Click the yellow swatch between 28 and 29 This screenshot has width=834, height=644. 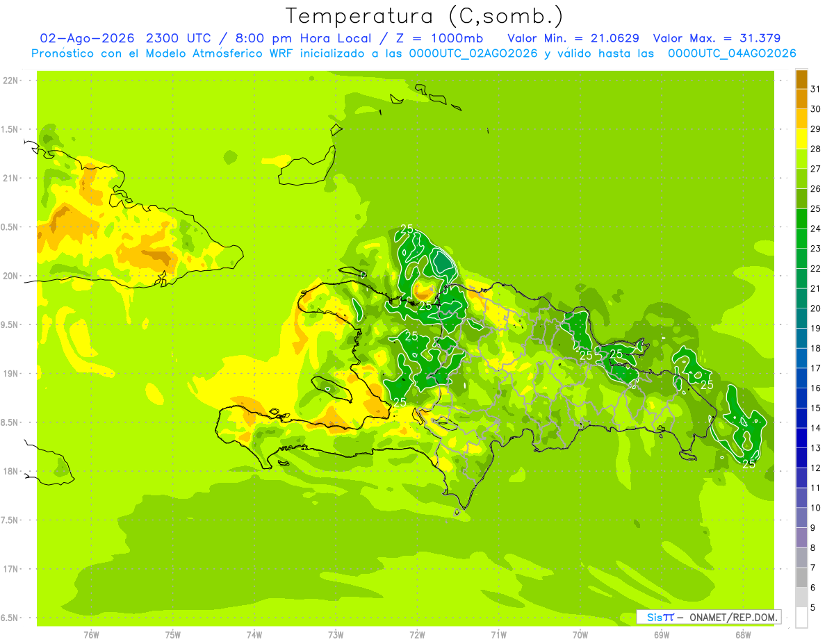801,139
